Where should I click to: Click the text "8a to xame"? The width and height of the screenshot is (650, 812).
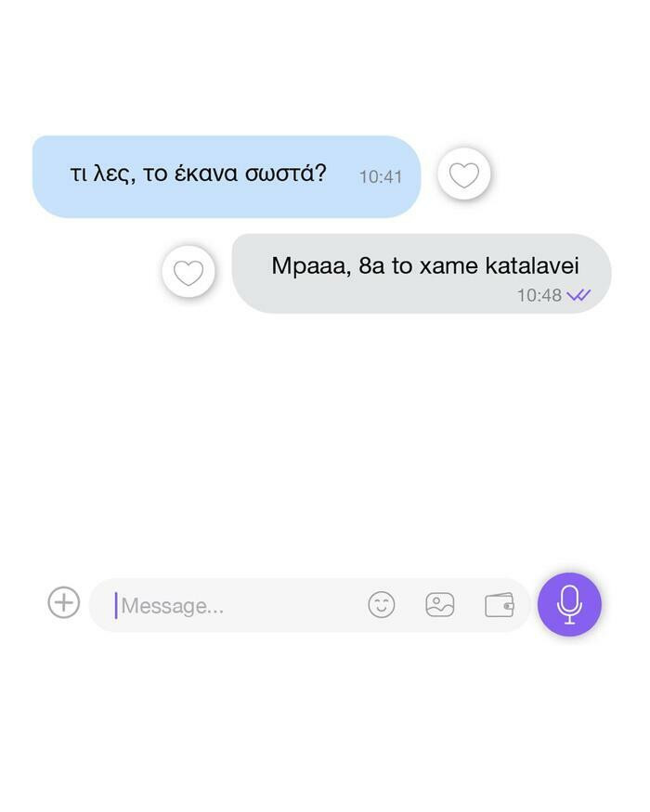418,265
